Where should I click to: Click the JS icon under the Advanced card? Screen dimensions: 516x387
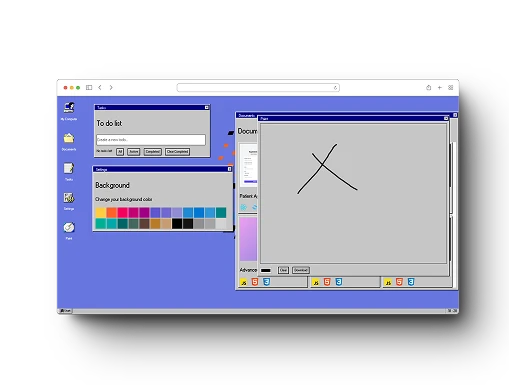(x=244, y=282)
